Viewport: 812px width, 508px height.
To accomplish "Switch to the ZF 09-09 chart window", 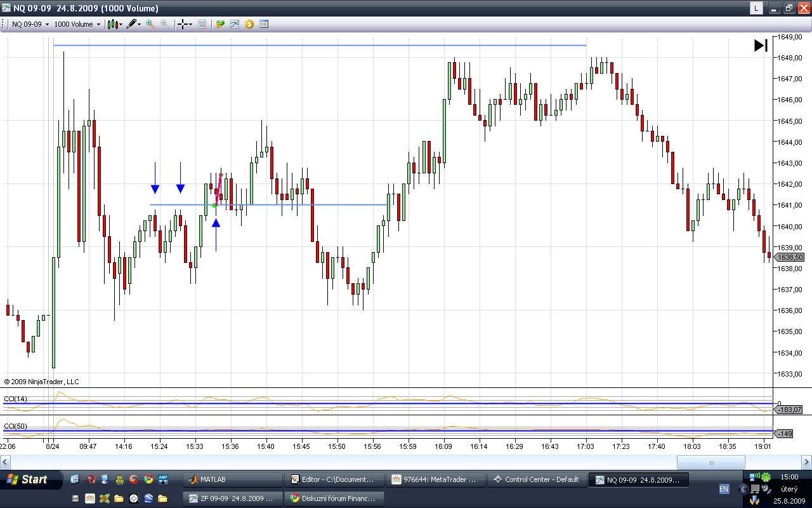I will coord(232,498).
